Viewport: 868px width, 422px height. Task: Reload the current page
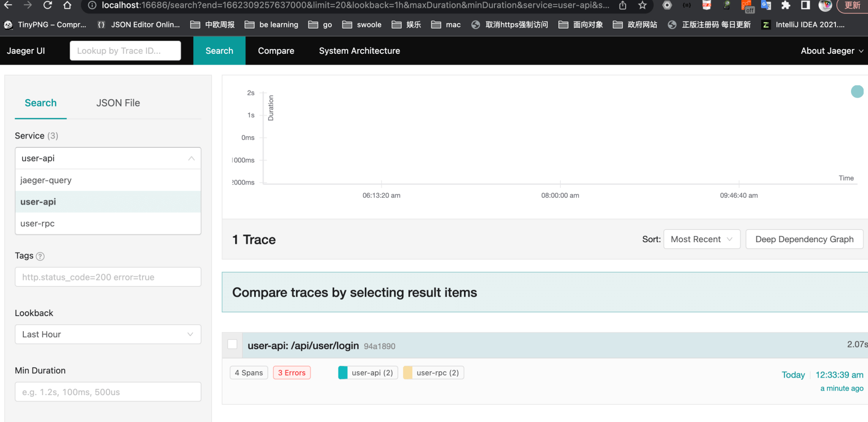48,5
